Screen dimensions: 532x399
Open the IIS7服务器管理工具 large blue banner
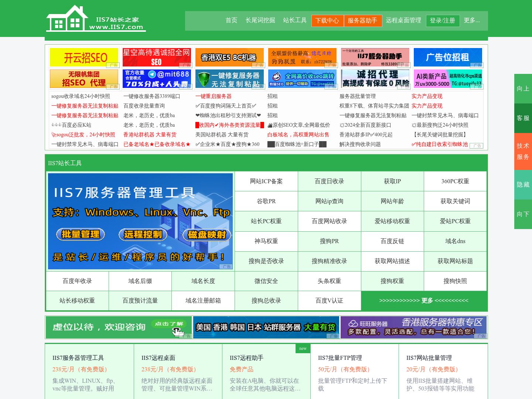point(140,221)
